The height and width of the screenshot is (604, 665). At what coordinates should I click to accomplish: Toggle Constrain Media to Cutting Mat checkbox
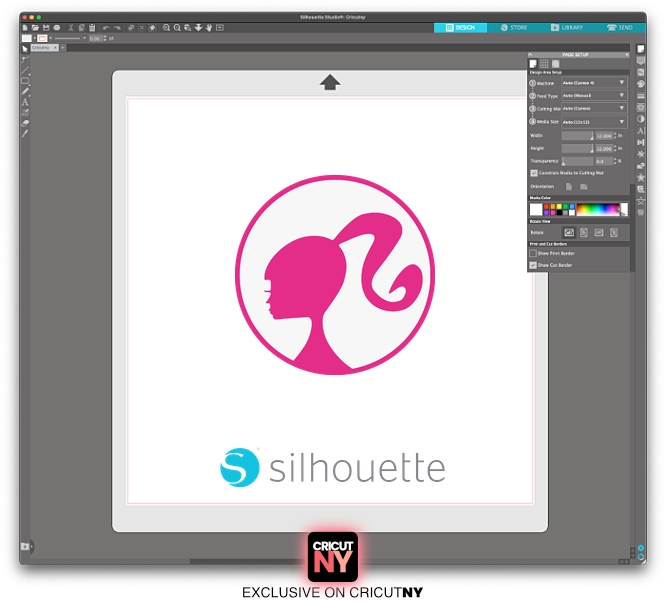[533, 172]
